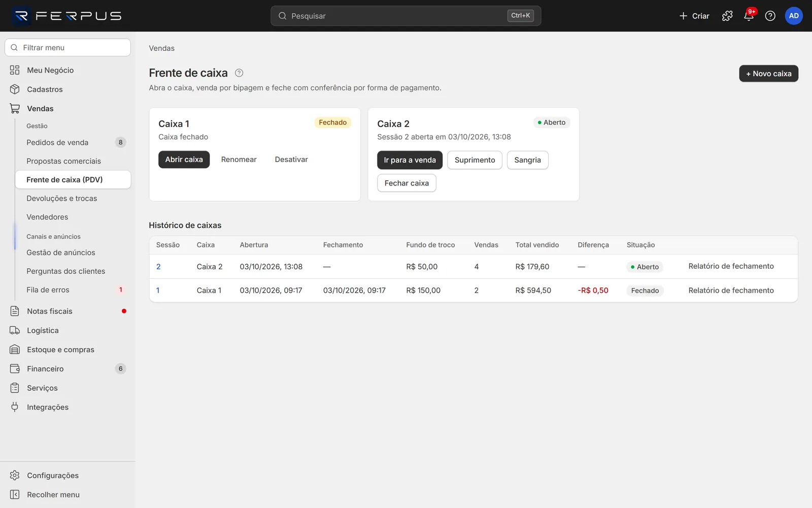Click the AD user avatar
Viewport: 812px width, 508px height.
pos(794,16)
